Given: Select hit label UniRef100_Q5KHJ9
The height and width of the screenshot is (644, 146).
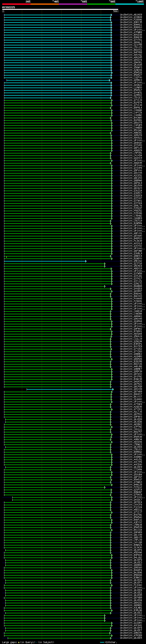Looking at the screenshot, I should (131, 336).
